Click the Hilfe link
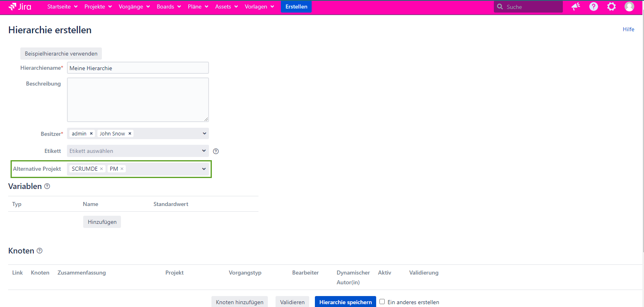This screenshot has height=307, width=644. (628, 29)
